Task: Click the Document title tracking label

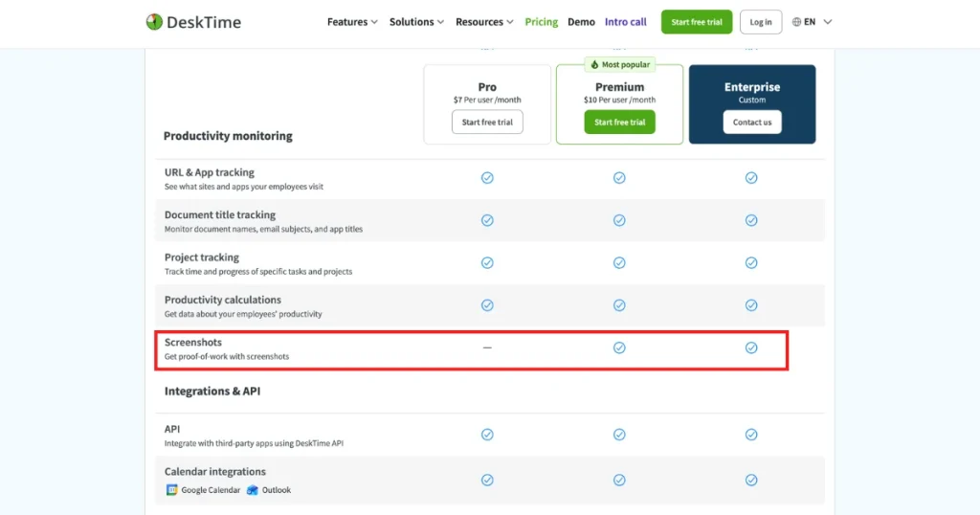Action: pos(220,215)
